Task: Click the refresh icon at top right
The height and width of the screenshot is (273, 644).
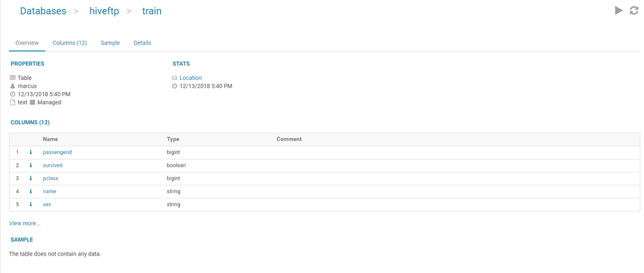Action: tap(634, 11)
